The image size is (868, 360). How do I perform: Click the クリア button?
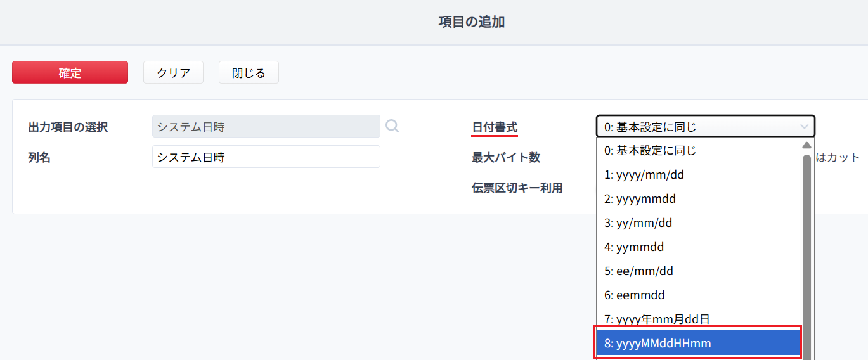(x=173, y=72)
